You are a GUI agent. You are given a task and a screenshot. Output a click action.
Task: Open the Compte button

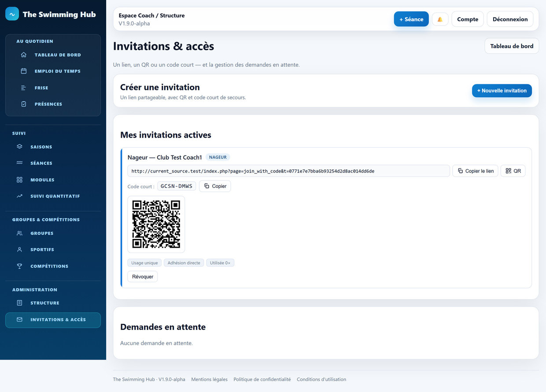468,19
